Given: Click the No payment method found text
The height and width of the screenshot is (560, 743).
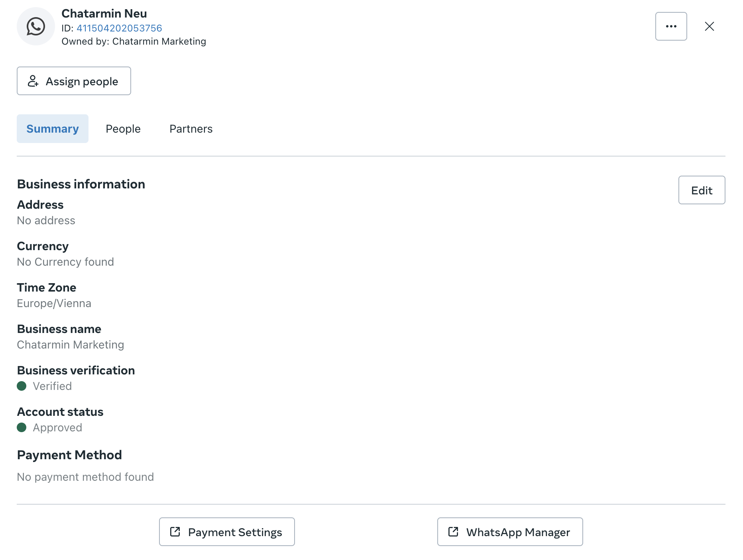Looking at the screenshot, I should [x=85, y=477].
